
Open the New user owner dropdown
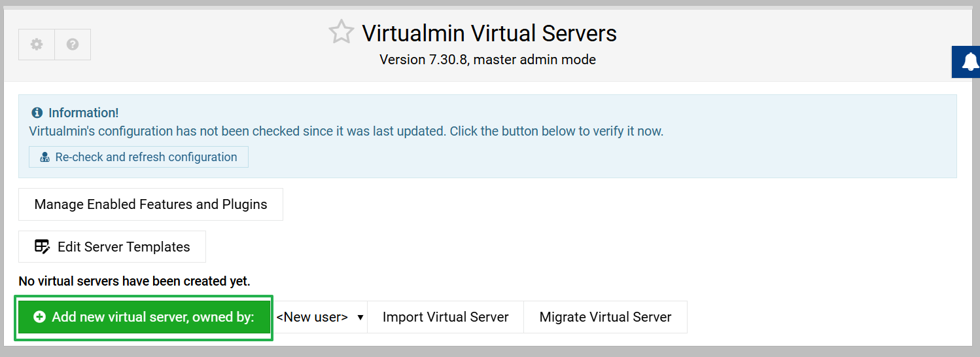click(319, 317)
